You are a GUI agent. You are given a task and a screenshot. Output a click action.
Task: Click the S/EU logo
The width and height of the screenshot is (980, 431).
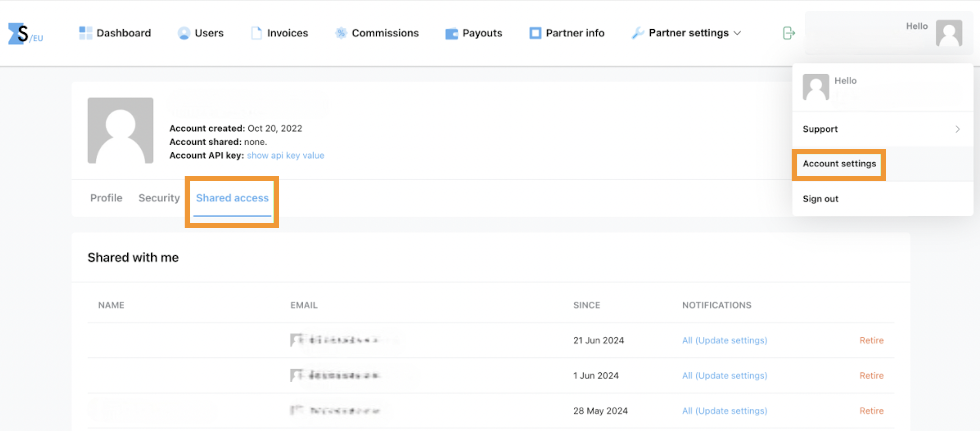25,34
